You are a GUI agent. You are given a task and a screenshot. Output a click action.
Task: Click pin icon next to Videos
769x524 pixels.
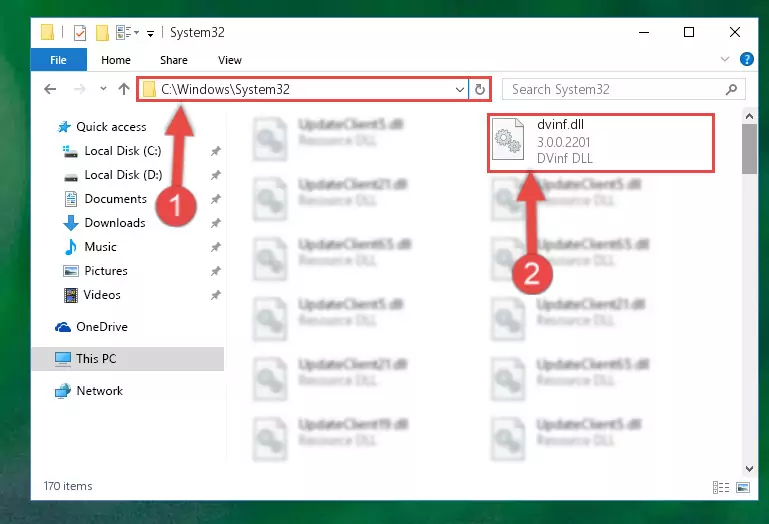[x=215, y=295]
